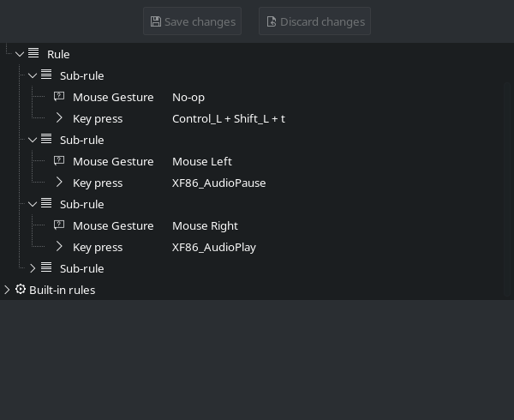Image resolution: width=514 pixels, height=420 pixels.
Task: Expand the last collapsed Sub-rule
Action: click(33, 268)
